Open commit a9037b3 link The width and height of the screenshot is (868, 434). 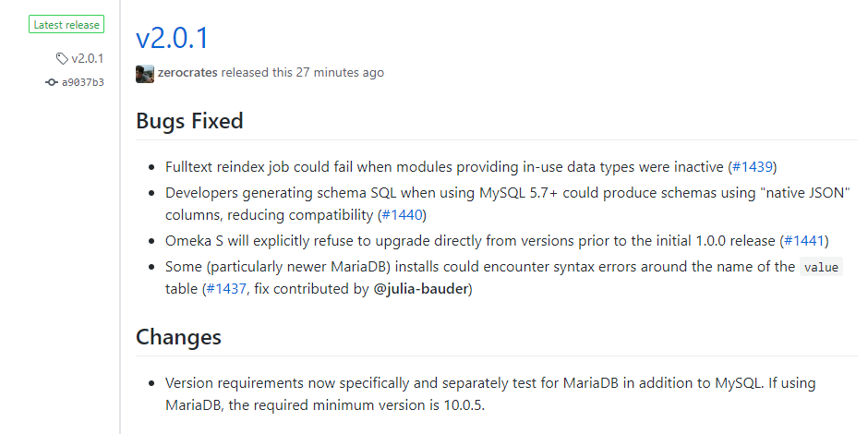tap(83, 82)
